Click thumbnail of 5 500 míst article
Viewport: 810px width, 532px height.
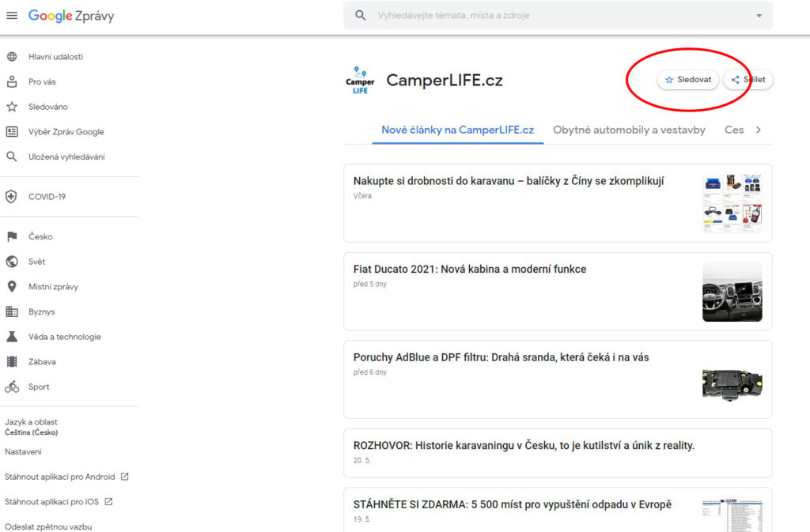pyautogui.click(x=732, y=515)
